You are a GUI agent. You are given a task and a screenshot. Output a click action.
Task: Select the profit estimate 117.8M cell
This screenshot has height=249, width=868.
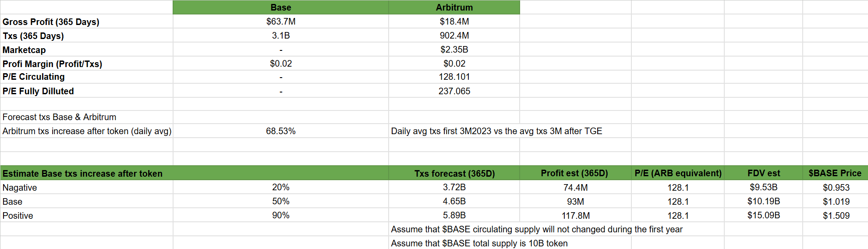point(575,216)
